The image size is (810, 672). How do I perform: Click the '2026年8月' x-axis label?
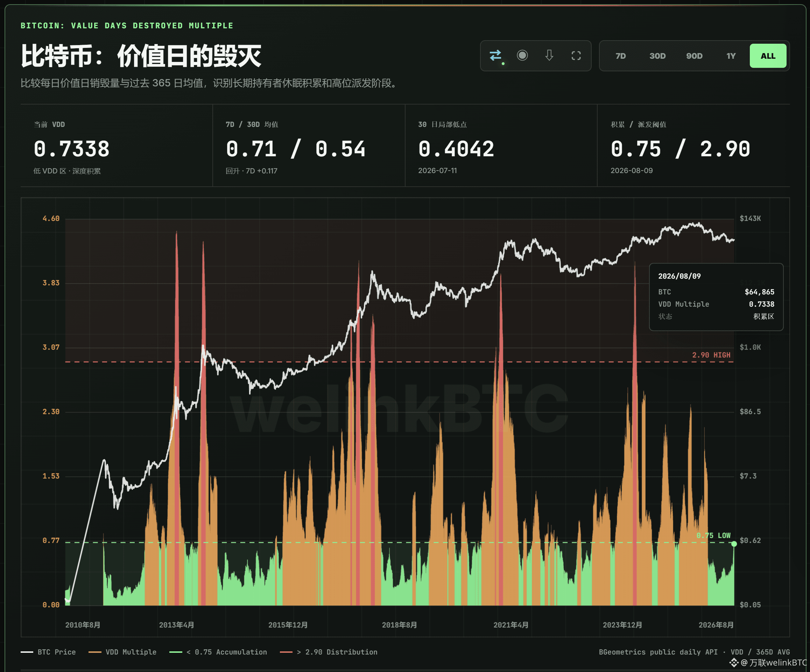(x=716, y=625)
